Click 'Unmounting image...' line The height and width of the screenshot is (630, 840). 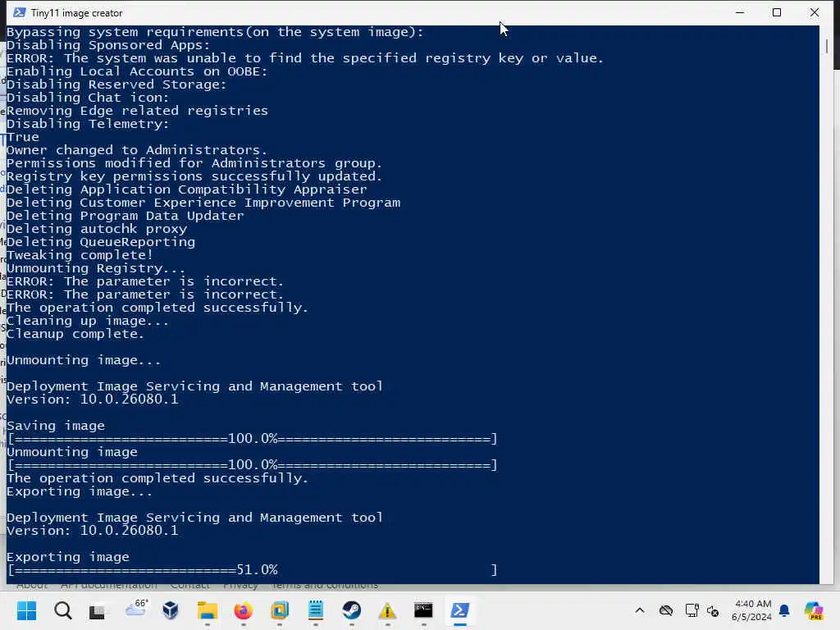84,360
